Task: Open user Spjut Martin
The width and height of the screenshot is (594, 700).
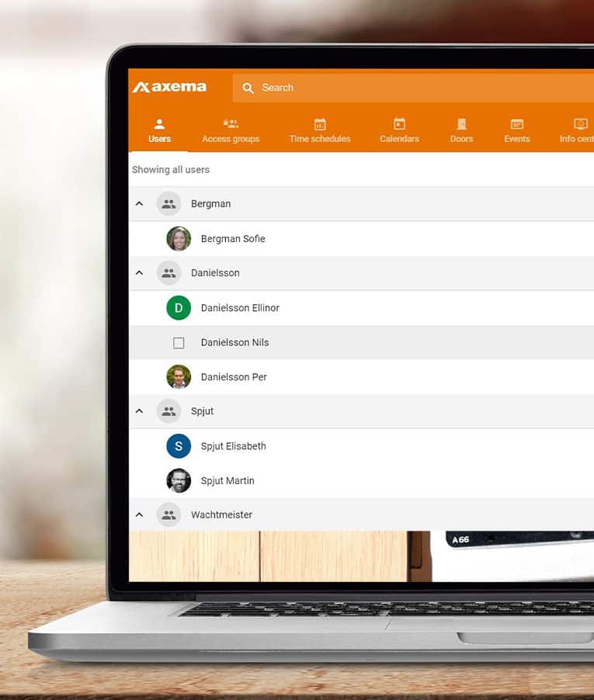Action: pyautogui.click(x=228, y=481)
